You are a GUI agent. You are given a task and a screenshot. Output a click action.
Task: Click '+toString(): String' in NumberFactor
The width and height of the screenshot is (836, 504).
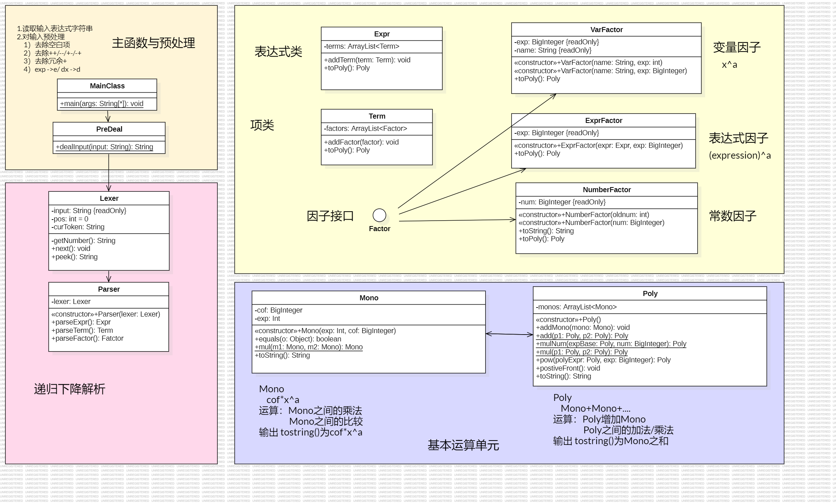point(546,231)
